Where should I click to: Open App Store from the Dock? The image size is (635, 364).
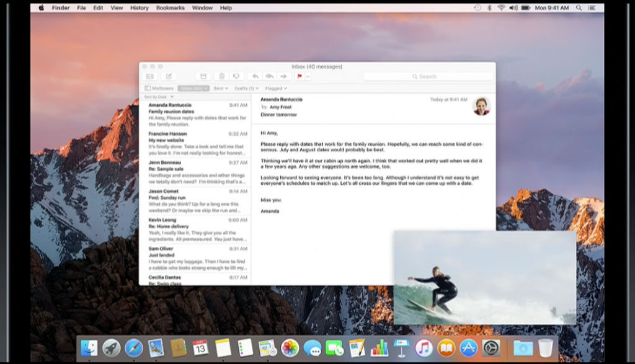click(469, 348)
